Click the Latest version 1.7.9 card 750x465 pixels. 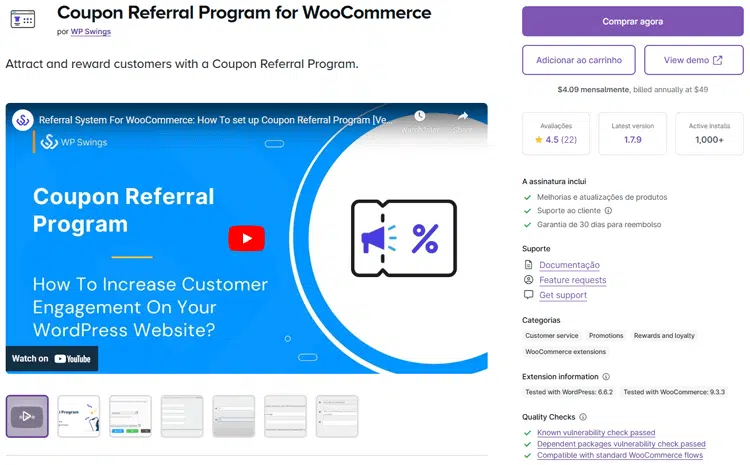click(632, 133)
